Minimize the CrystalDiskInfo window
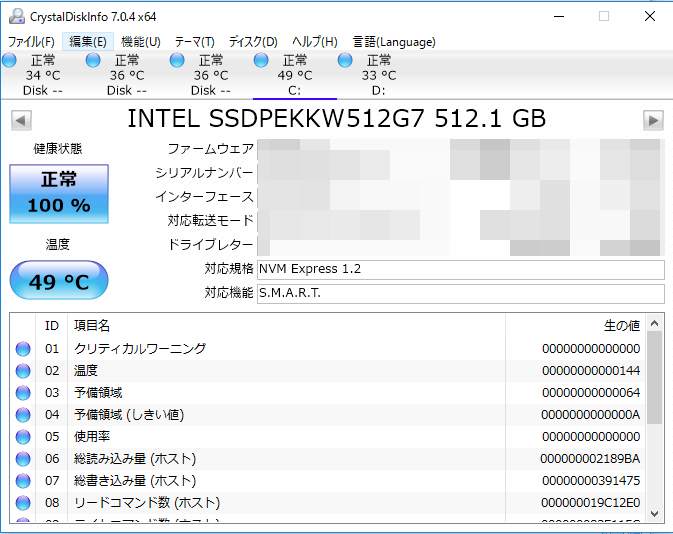This screenshot has height=534, width=673. coord(559,17)
